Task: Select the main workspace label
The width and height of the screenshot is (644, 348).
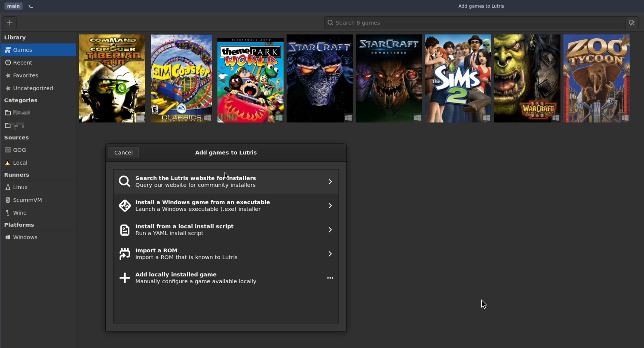Action: pyautogui.click(x=13, y=6)
